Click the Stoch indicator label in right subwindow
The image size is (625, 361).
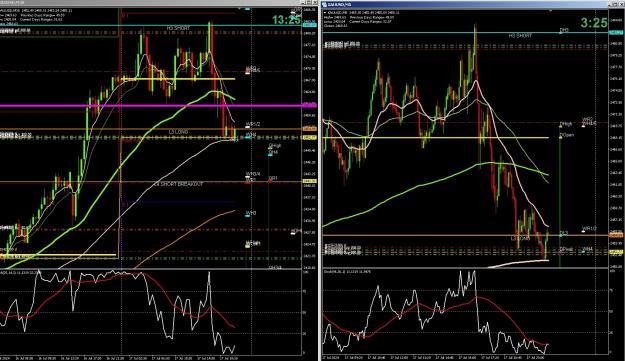347,272
